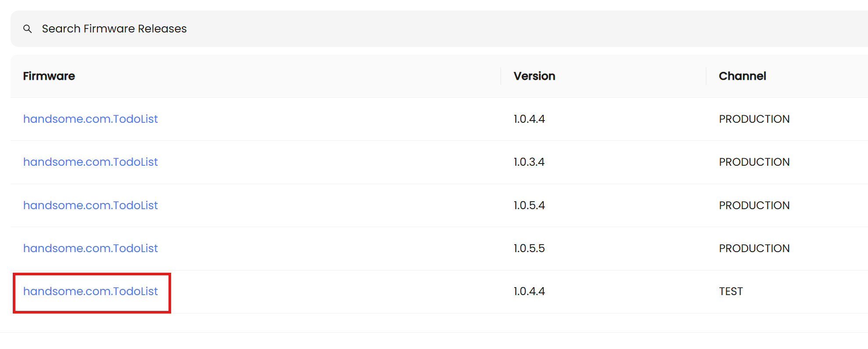Click the magnifier icon in the search bar
Screen dimensions: 868x349
click(x=28, y=29)
